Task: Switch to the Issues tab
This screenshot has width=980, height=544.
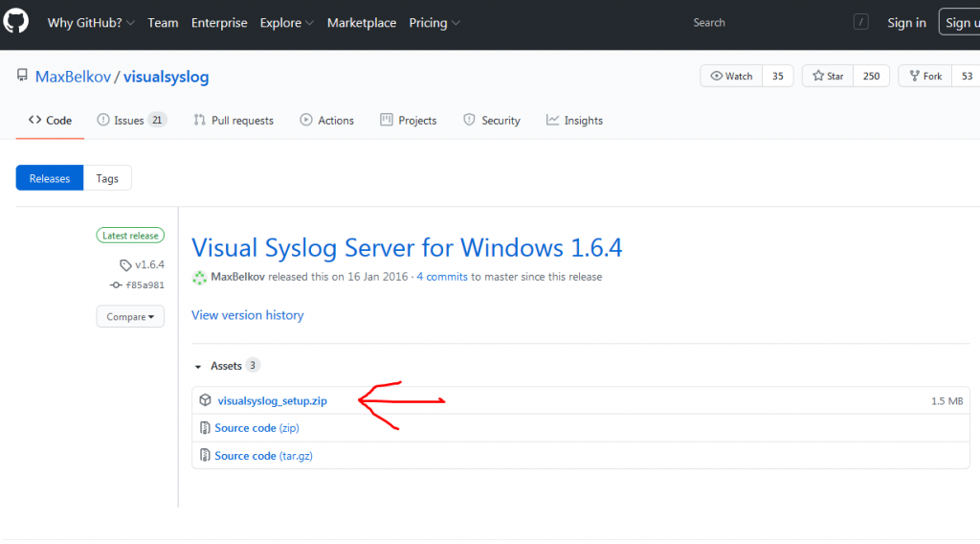Action: (x=131, y=120)
